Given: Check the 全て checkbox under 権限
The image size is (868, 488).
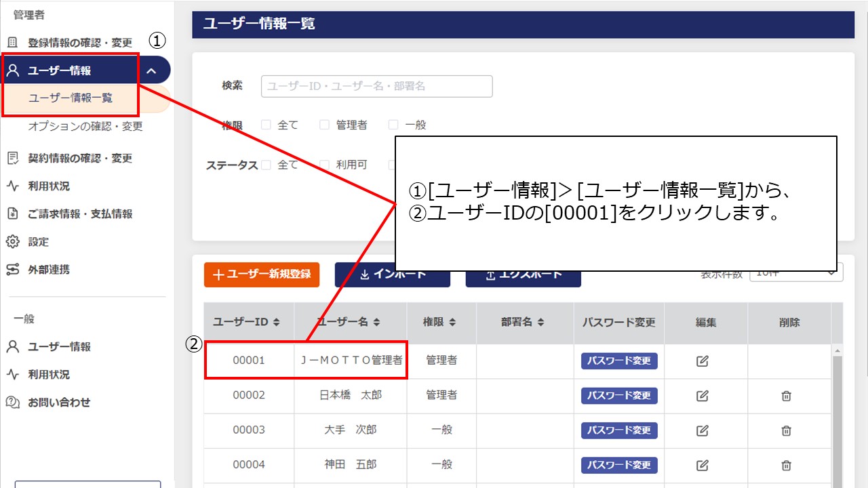Looking at the screenshot, I should [266, 125].
